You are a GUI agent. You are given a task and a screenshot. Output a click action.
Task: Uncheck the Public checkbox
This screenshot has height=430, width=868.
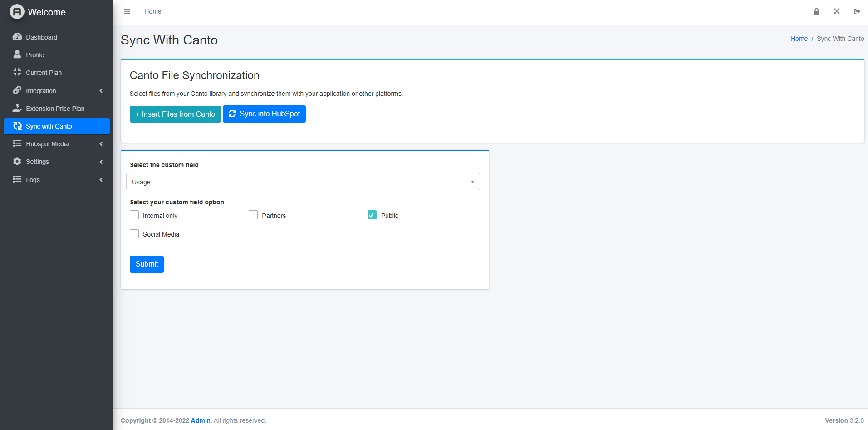click(372, 215)
